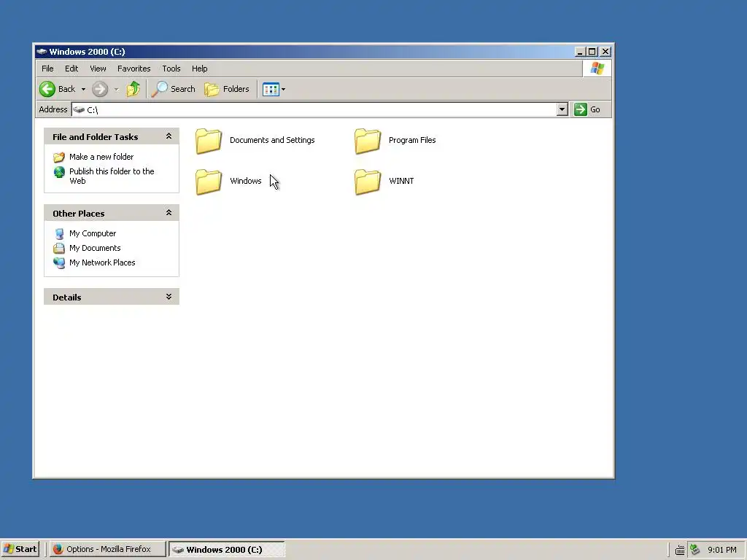Open the Views button menu
747x560 pixels.
274,89
